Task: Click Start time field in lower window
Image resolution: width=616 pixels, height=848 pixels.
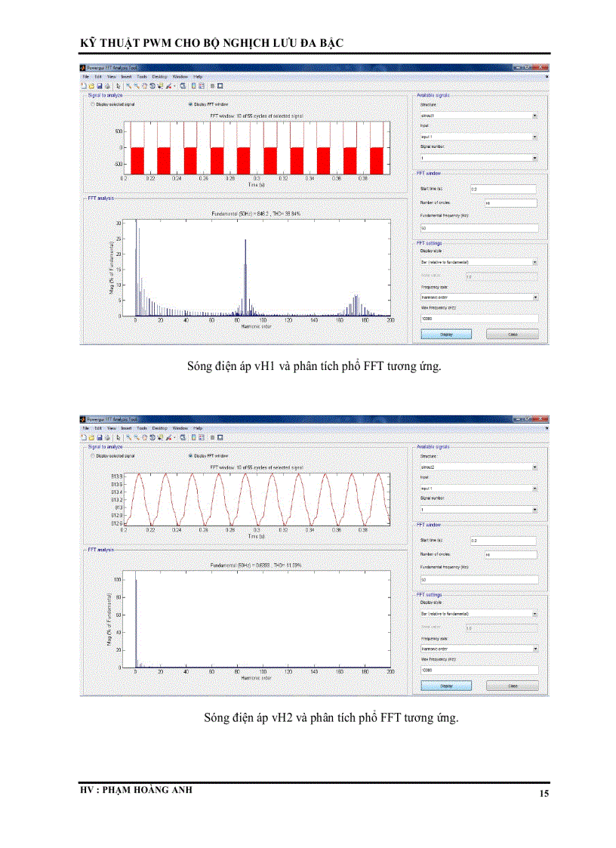Action: click(x=502, y=540)
